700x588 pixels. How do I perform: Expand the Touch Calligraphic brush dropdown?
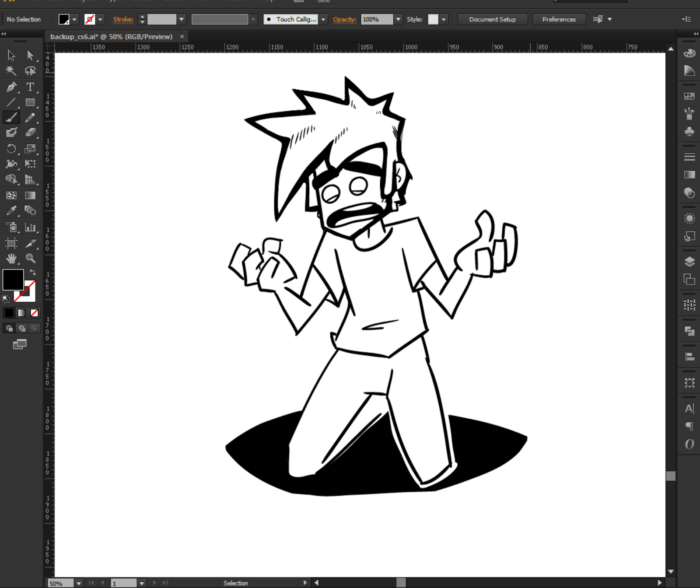(x=323, y=19)
